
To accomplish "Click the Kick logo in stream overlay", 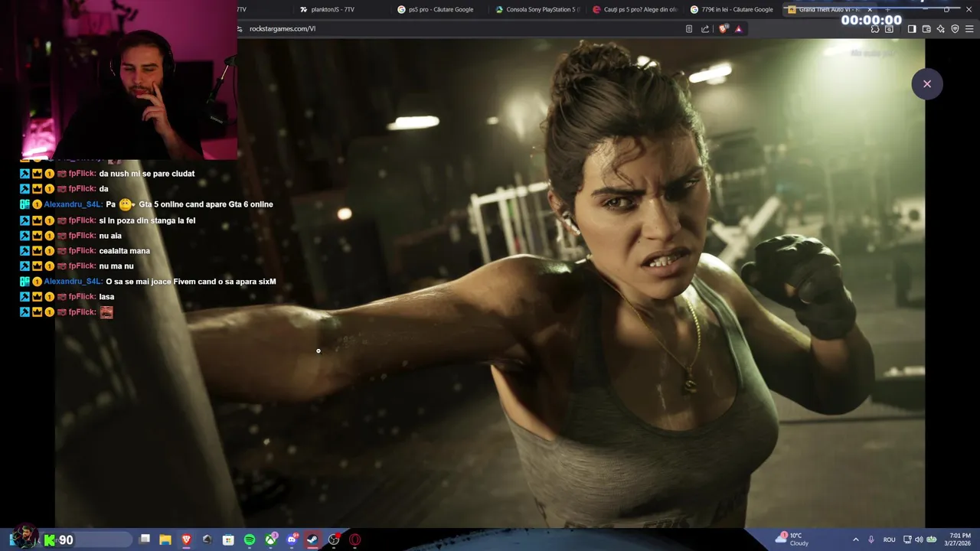I will [50, 540].
